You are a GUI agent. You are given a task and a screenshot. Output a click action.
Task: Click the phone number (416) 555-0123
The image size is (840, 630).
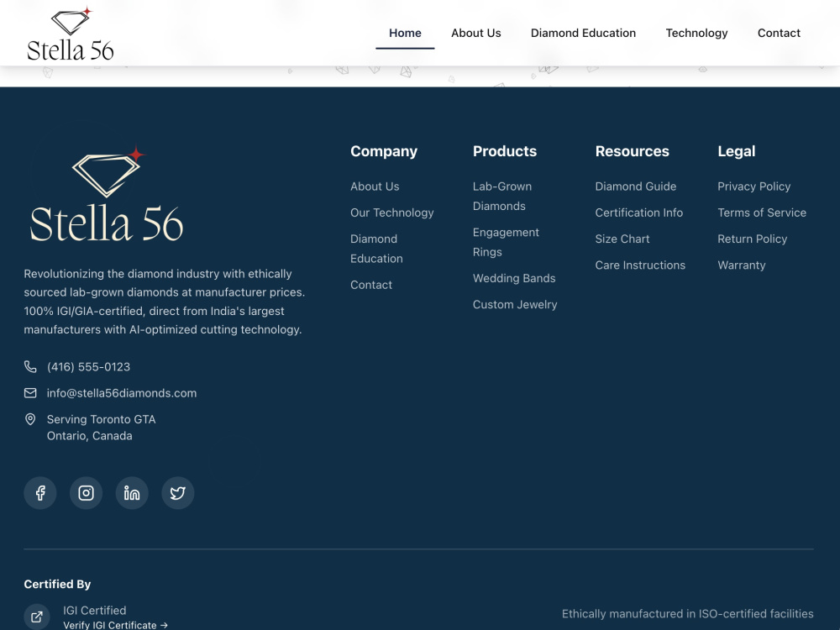[88, 367]
